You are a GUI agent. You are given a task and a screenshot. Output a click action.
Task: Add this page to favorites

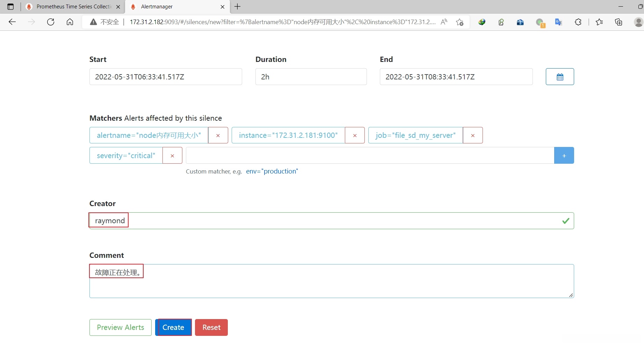[460, 22]
